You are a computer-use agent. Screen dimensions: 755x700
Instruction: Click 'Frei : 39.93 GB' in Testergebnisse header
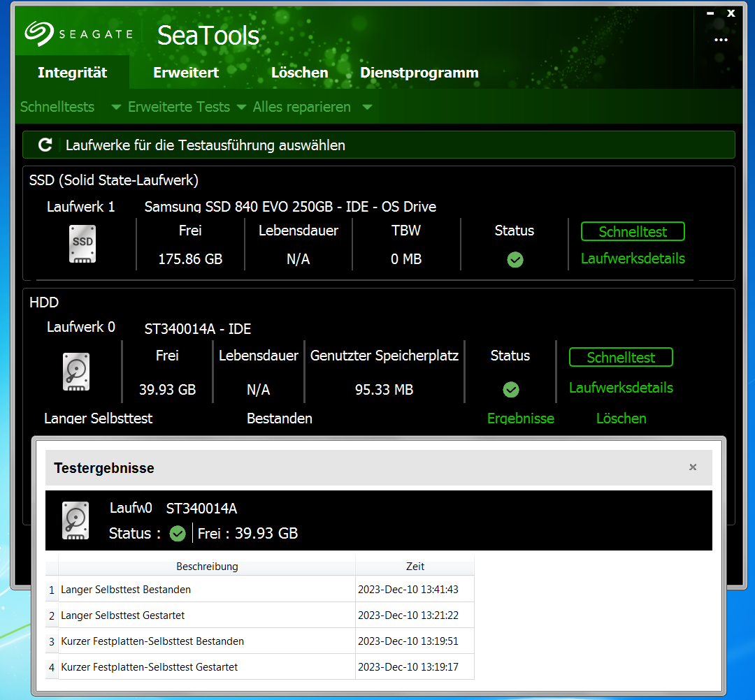(x=247, y=533)
